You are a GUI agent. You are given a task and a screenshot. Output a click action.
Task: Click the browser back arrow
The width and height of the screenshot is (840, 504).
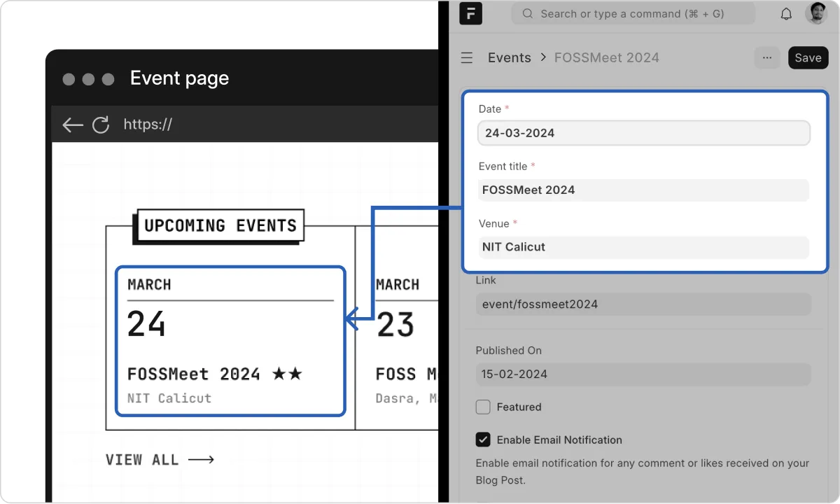pyautogui.click(x=73, y=125)
